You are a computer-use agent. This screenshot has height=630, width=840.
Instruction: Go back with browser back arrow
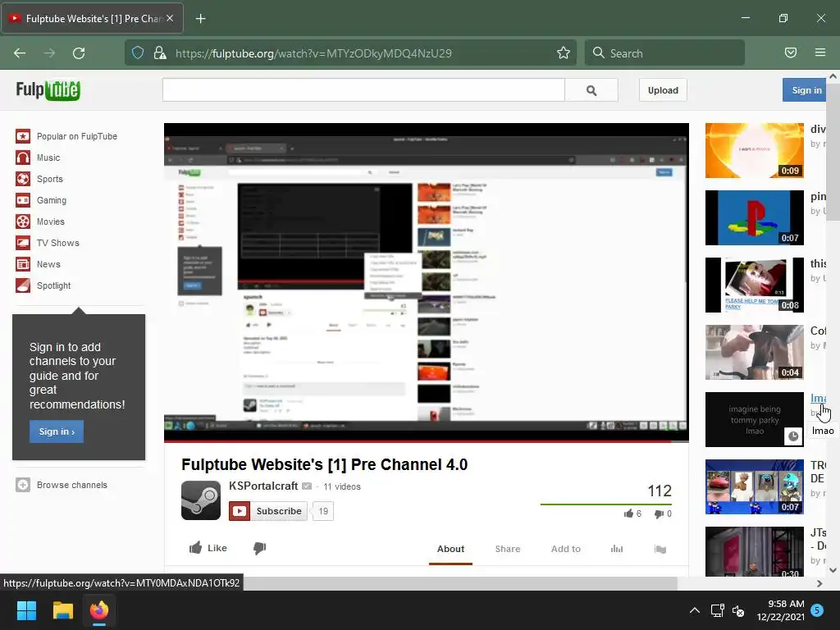(x=20, y=53)
